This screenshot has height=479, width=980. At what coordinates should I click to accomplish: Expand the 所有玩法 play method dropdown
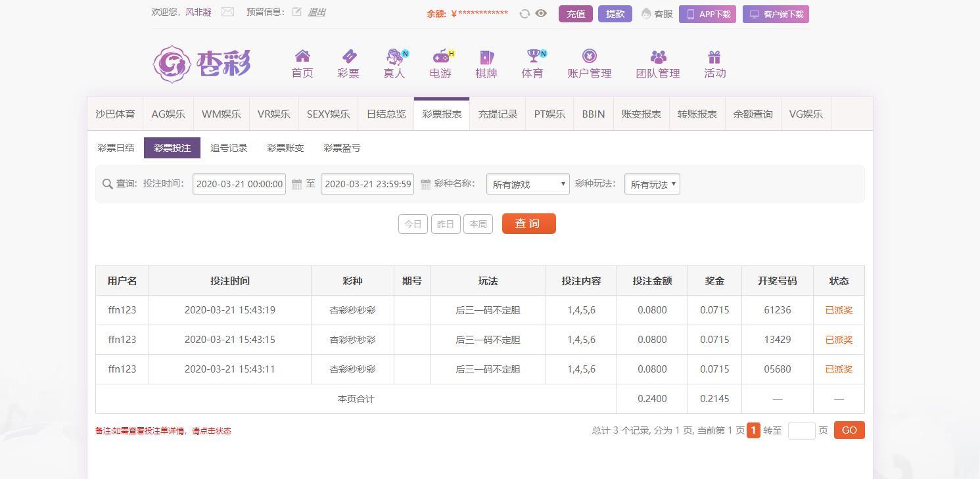click(x=652, y=184)
